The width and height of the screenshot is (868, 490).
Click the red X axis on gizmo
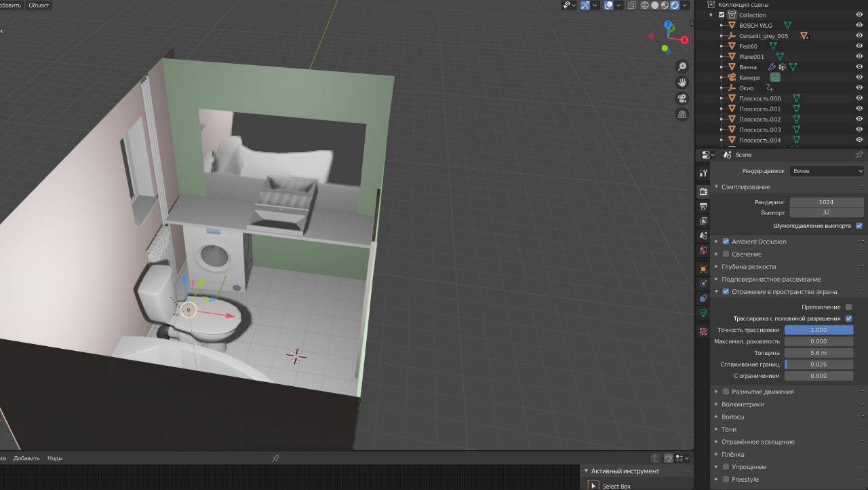coord(684,40)
